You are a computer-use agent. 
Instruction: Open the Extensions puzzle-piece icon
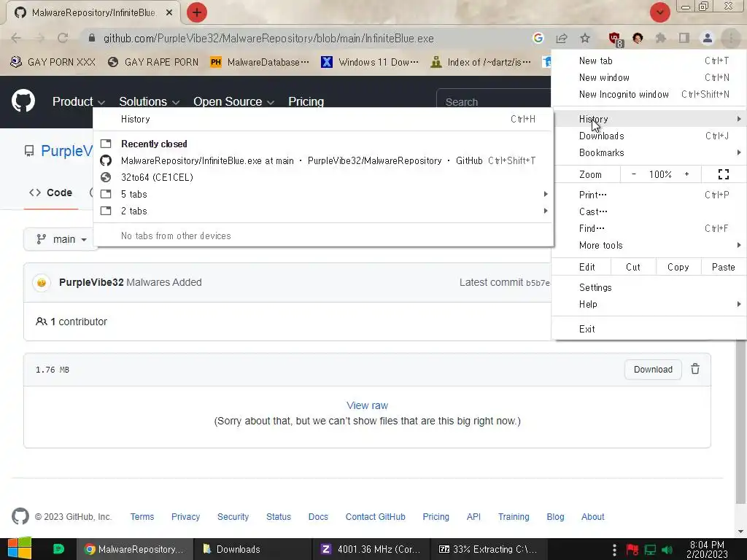pyautogui.click(x=661, y=38)
